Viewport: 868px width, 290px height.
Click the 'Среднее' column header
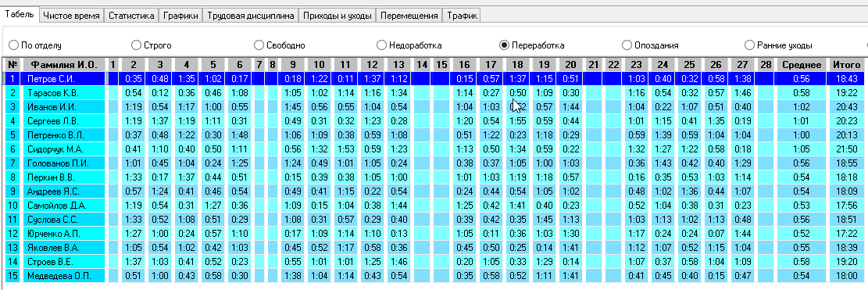[x=801, y=65]
